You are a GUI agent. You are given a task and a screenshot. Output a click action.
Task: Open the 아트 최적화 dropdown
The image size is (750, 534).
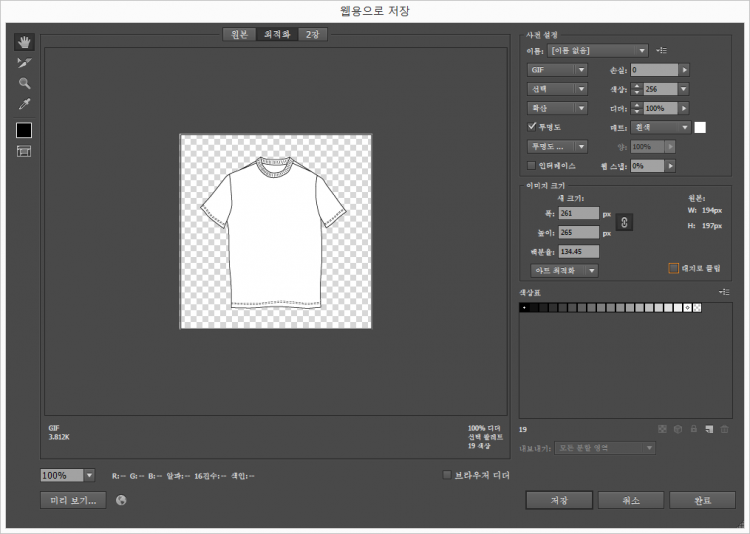click(x=564, y=270)
